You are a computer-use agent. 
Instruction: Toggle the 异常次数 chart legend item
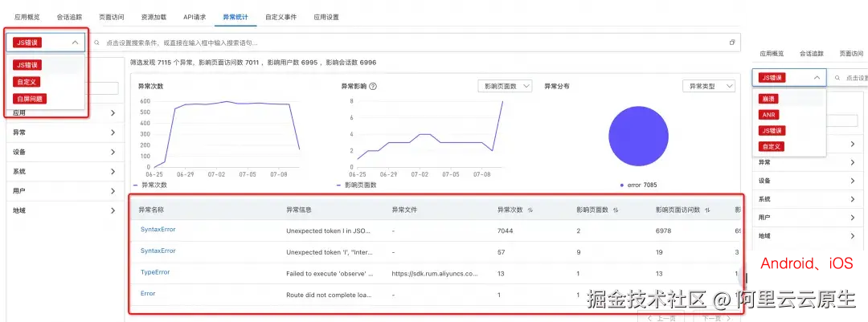[x=149, y=185]
